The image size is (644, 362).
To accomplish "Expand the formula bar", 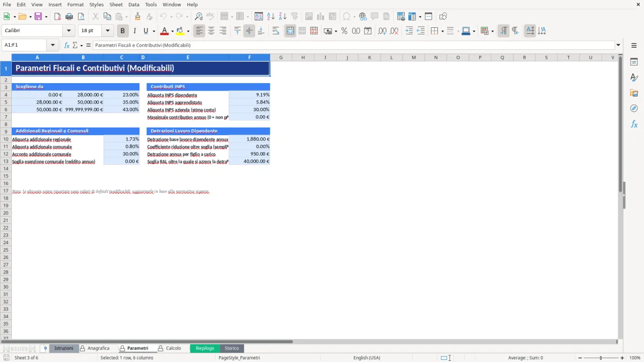I will pyautogui.click(x=618, y=46).
